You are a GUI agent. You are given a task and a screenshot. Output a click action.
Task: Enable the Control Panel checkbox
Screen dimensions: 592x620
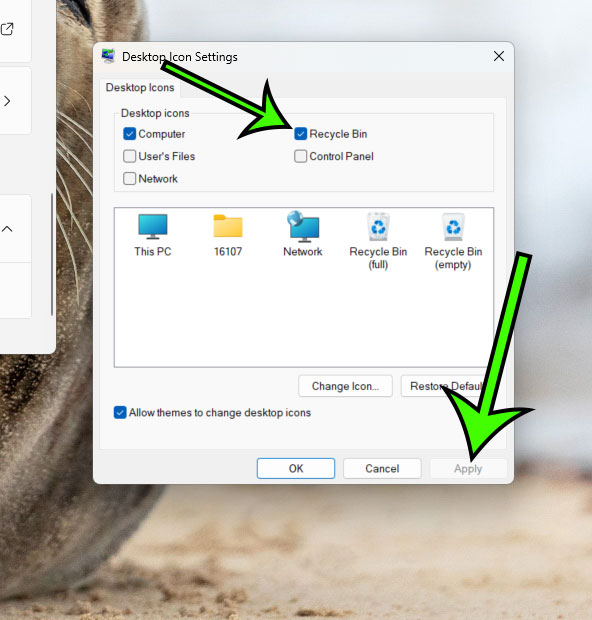(x=301, y=156)
